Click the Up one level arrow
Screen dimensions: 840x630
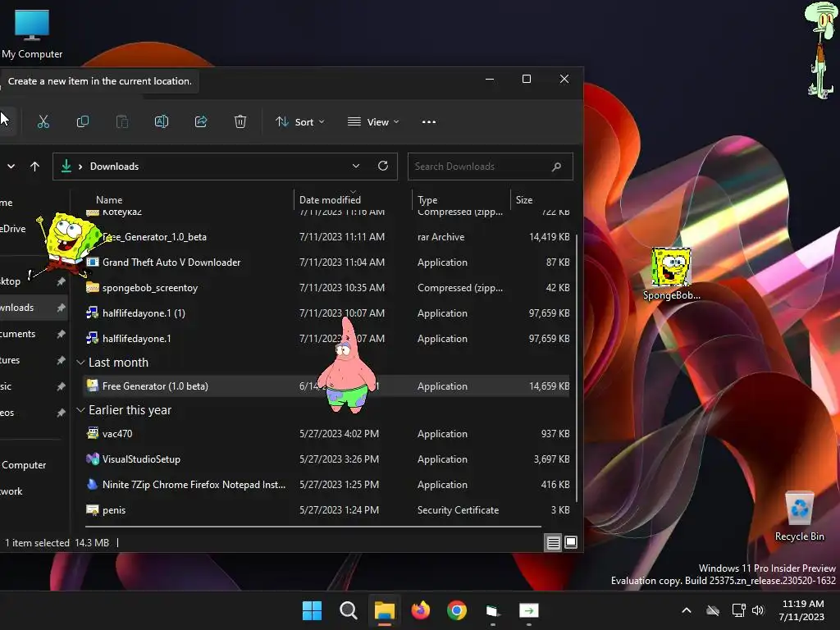(x=34, y=167)
